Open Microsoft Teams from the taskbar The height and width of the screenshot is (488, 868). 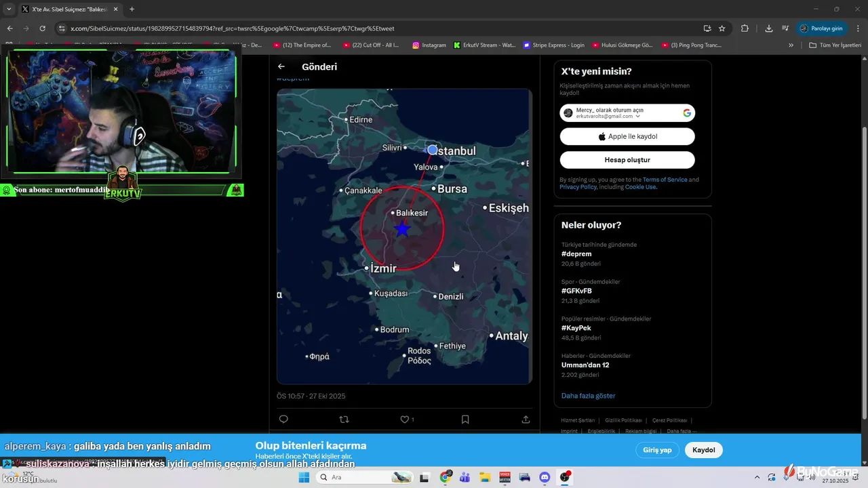465,477
